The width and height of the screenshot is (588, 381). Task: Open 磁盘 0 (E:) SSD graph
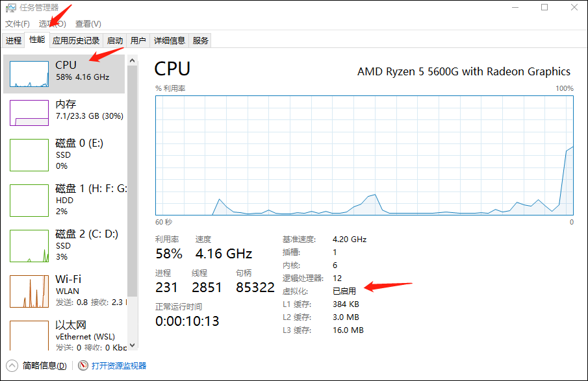point(29,155)
